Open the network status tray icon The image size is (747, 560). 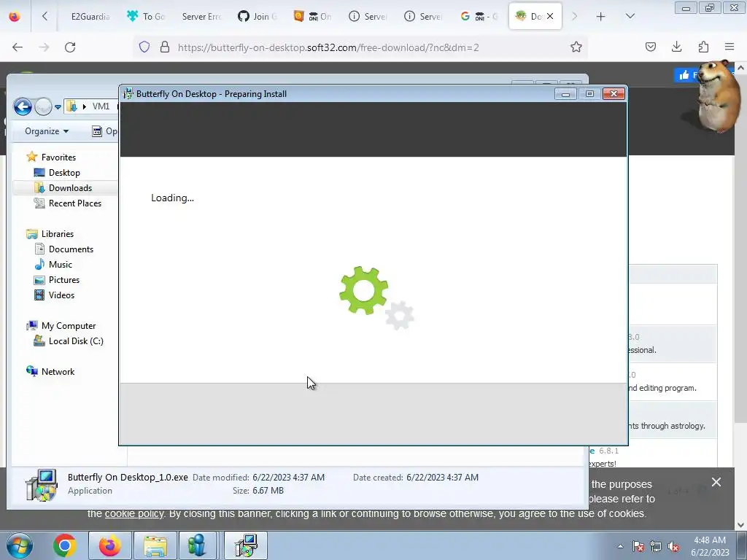pyautogui.click(x=656, y=546)
